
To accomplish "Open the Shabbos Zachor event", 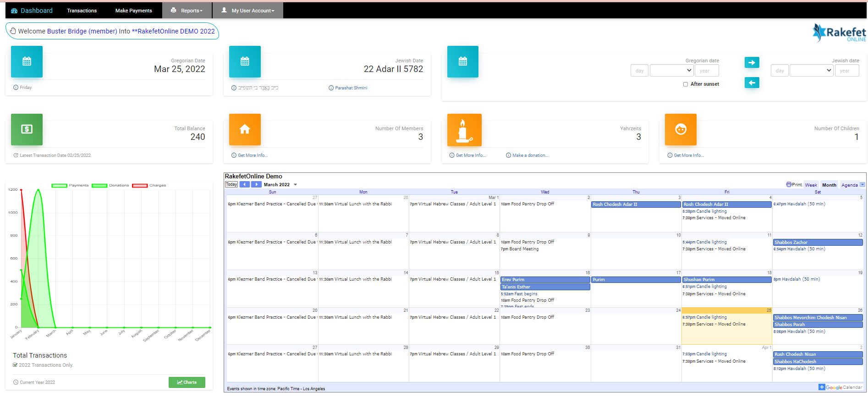I will click(818, 243).
